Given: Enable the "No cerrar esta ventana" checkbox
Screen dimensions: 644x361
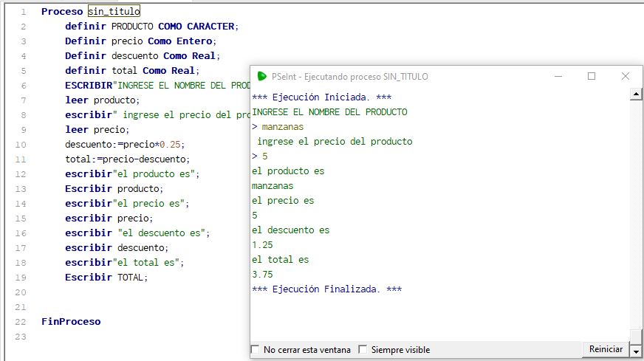Looking at the screenshot, I should pos(256,350).
